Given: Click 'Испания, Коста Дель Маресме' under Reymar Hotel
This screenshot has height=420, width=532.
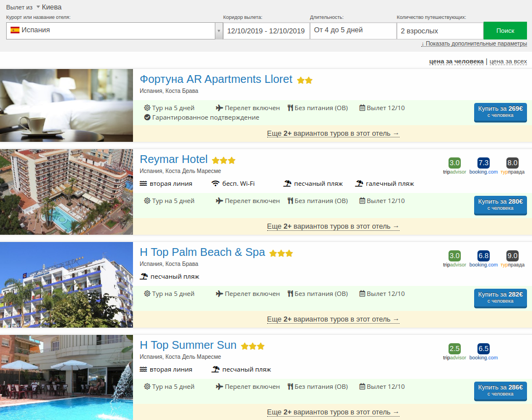Looking at the screenshot, I should [180, 171].
